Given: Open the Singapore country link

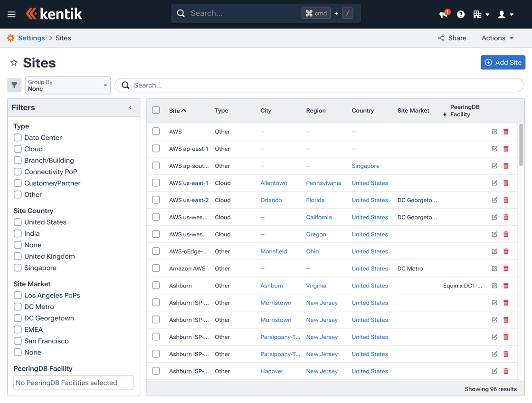Looking at the screenshot, I should pos(365,165).
